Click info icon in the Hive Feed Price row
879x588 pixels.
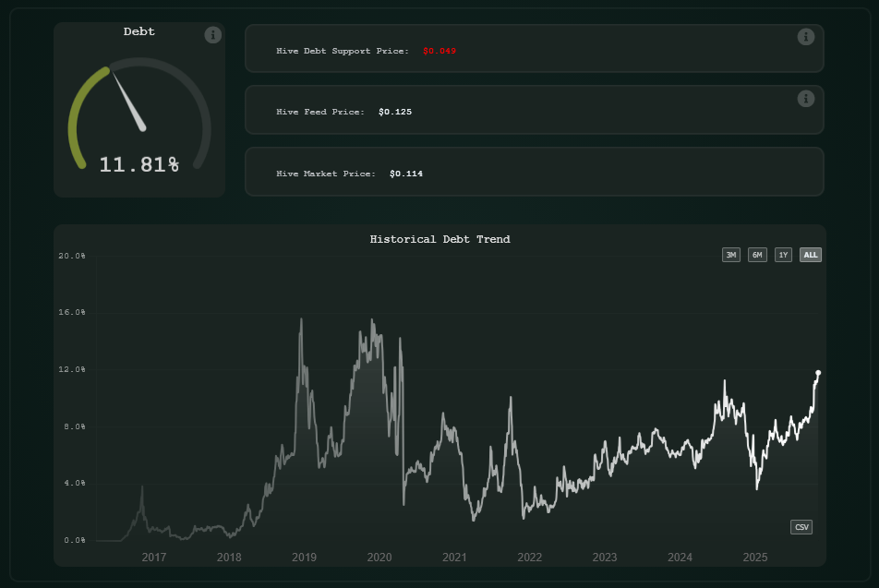(805, 99)
